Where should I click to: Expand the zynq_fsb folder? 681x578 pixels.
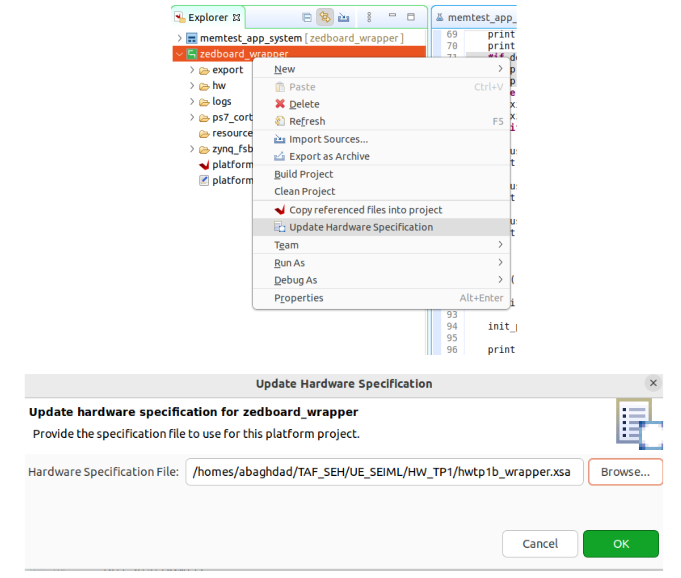pyautogui.click(x=192, y=149)
